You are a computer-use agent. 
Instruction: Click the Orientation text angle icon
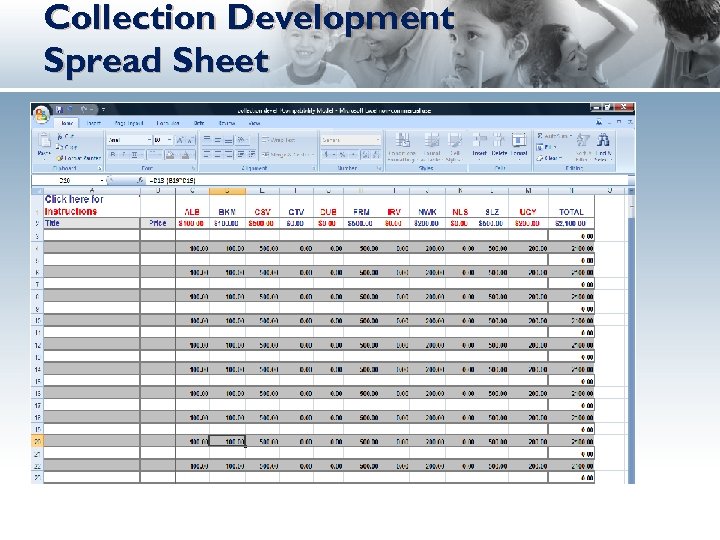click(242, 140)
